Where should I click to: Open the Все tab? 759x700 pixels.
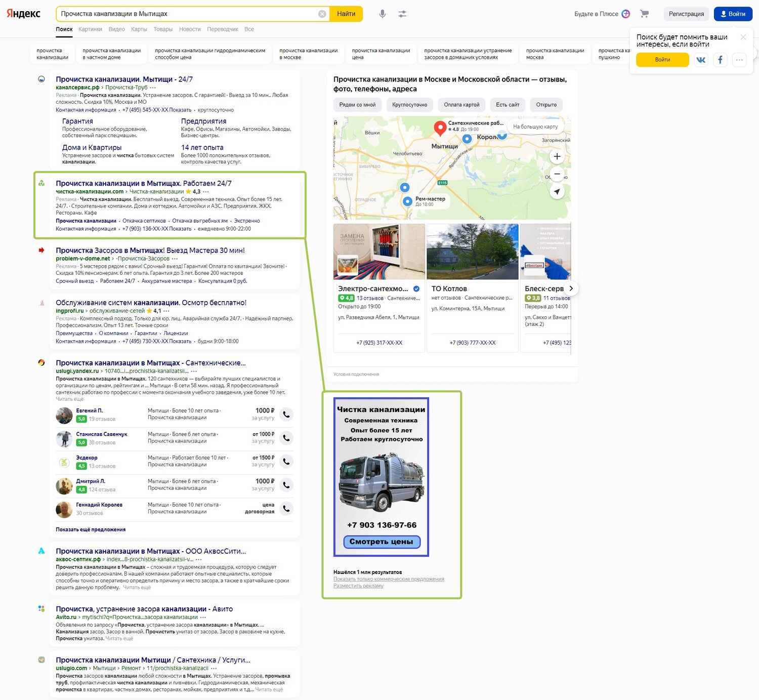pyautogui.click(x=249, y=29)
